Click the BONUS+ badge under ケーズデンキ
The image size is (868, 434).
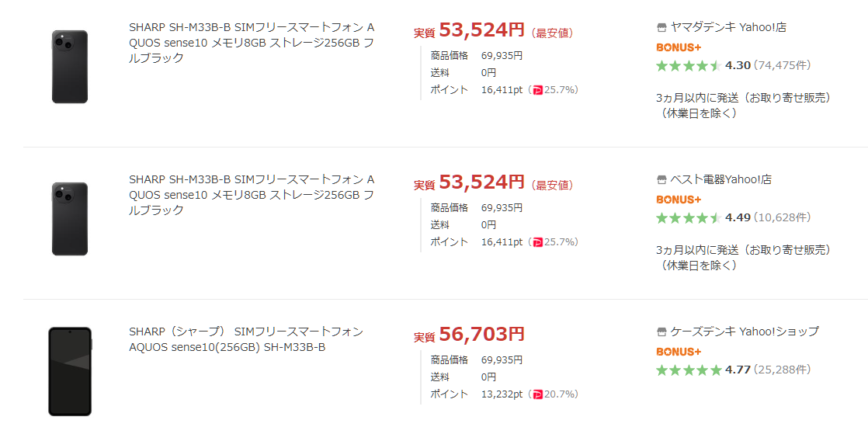point(679,352)
